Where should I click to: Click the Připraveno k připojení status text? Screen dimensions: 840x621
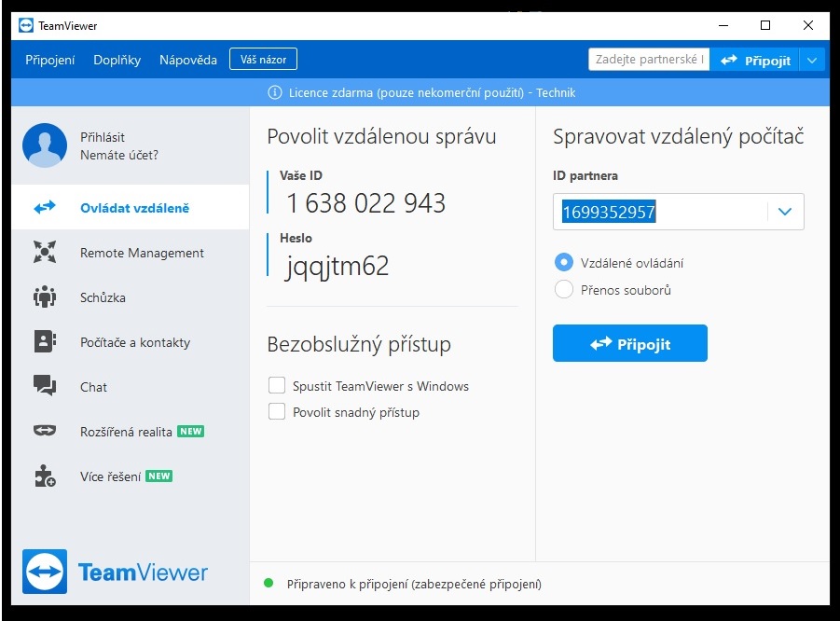(x=414, y=584)
